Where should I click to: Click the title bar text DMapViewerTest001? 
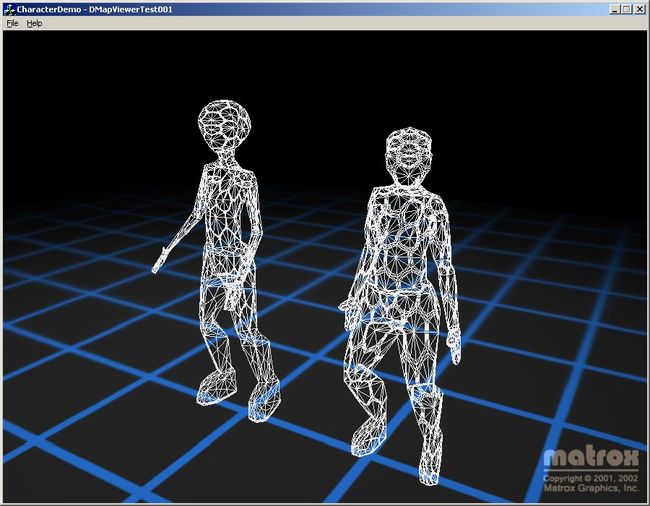131,9
